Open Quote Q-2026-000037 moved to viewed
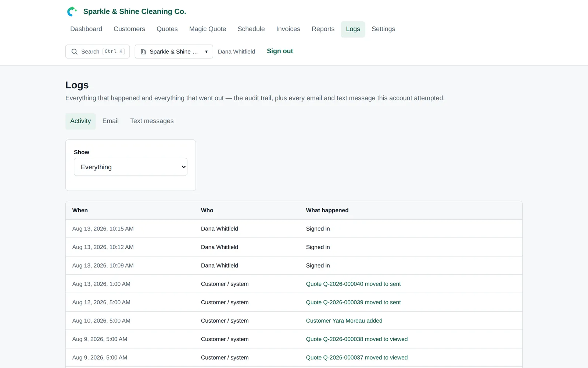The width and height of the screenshot is (588, 368). coord(357,357)
